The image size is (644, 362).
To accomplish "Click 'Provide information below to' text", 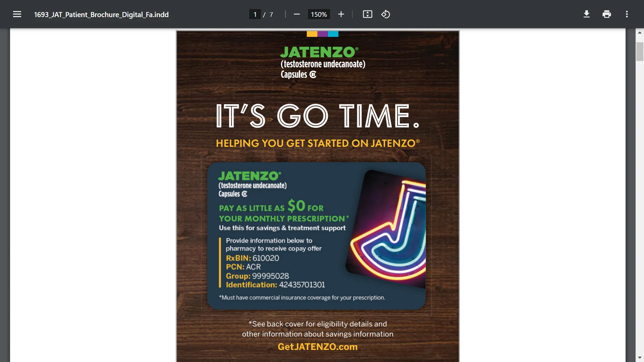I will pos(269,241).
